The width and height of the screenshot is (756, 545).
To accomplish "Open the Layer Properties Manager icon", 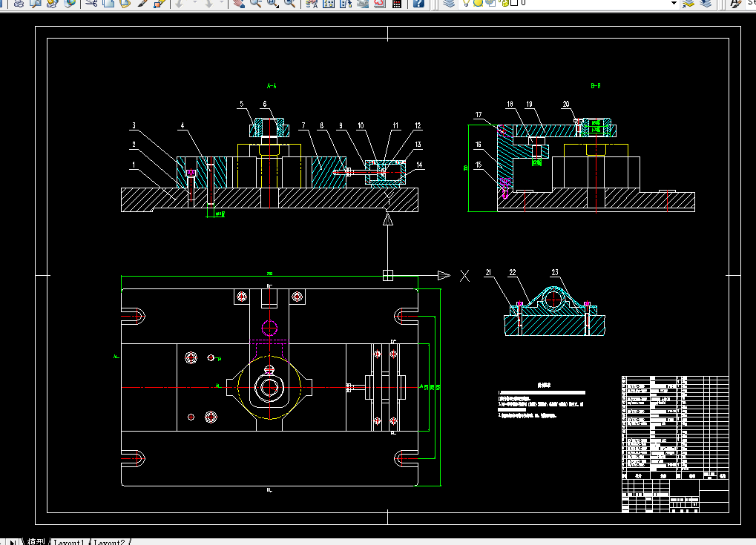I will coord(449,3).
